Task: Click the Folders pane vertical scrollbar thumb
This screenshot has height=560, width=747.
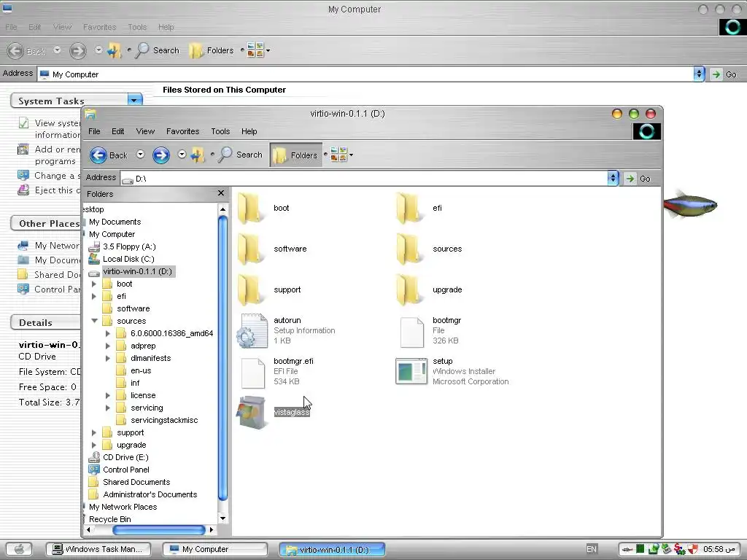Action: [222, 358]
